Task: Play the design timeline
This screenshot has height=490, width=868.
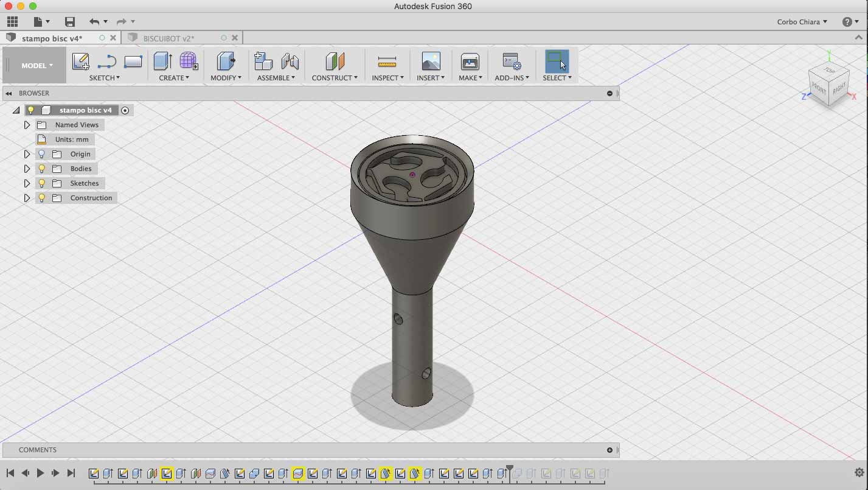Action: click(x=40, y=473)
